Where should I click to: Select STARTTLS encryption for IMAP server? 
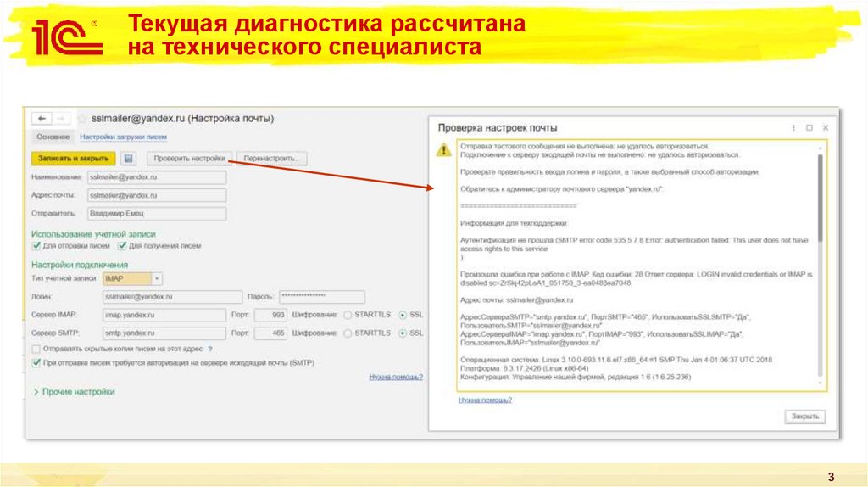pyautogui.click(x=348, y=315)
